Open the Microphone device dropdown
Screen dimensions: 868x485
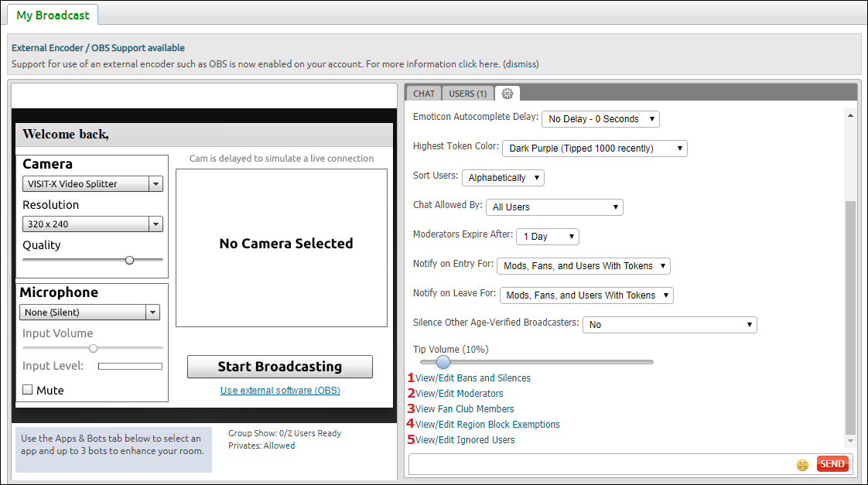pos(90,313)
